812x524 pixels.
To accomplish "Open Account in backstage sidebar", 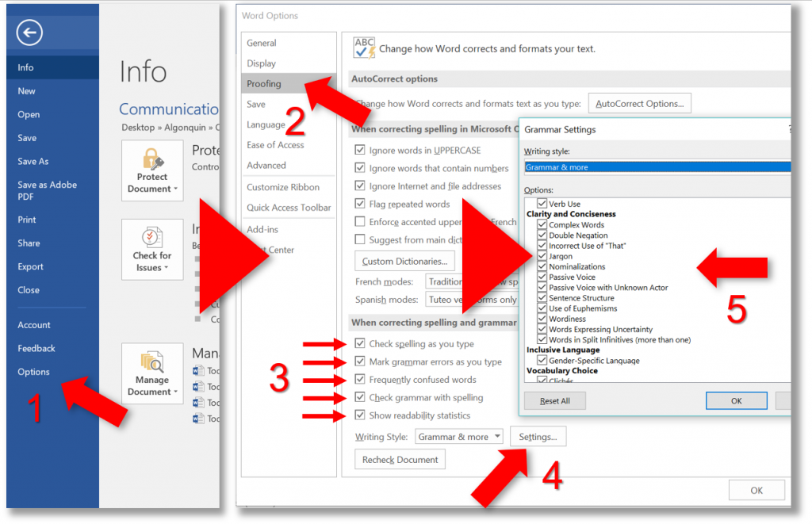I will point(52,325).
